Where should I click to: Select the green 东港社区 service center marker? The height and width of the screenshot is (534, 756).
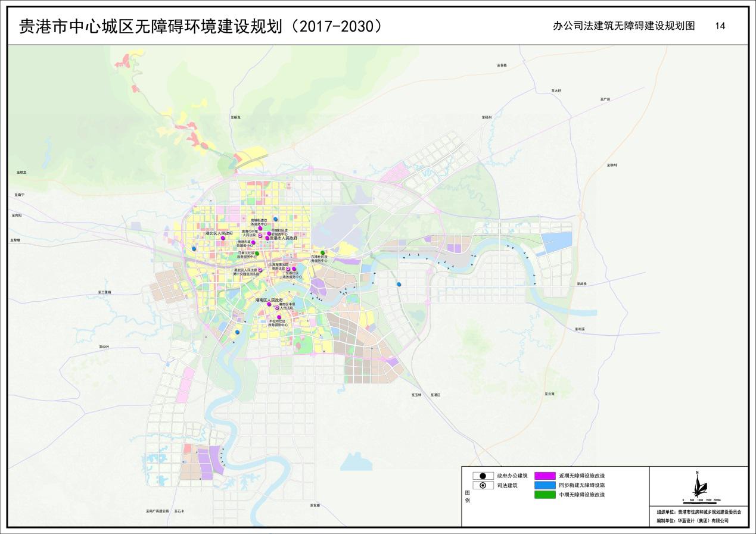323,253
